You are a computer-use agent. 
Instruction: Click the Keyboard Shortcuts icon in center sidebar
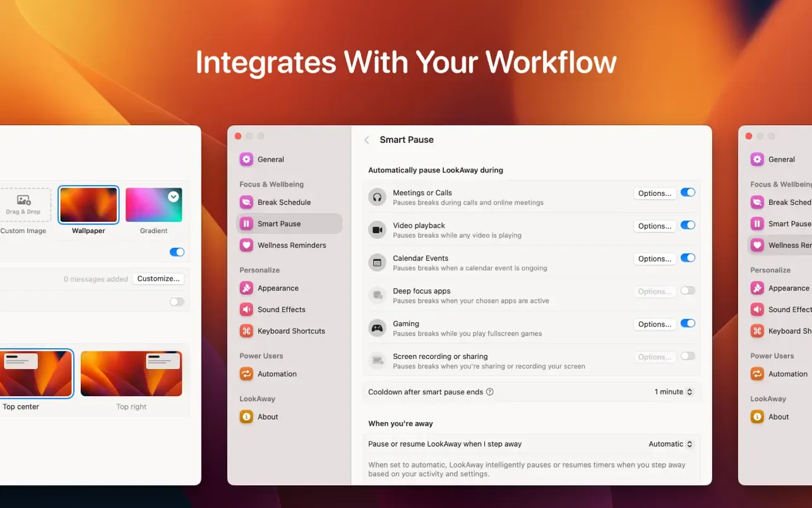click(x=246, y=331)
